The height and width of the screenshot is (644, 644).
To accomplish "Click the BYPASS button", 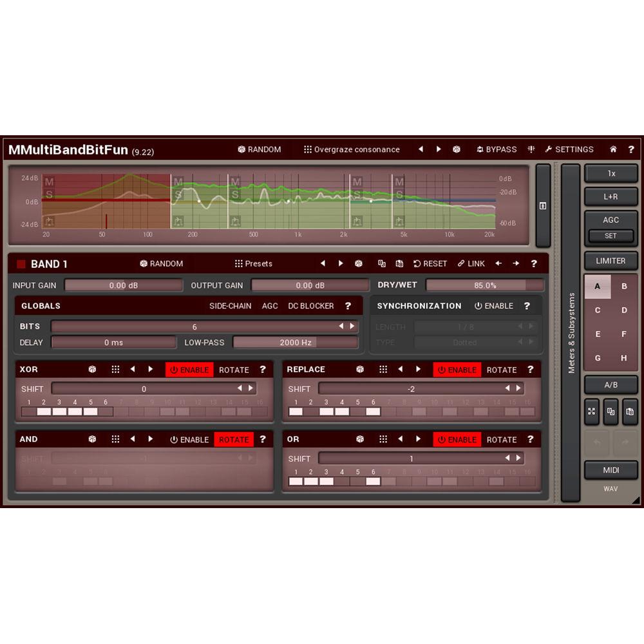I will click(x=497, y=149).
